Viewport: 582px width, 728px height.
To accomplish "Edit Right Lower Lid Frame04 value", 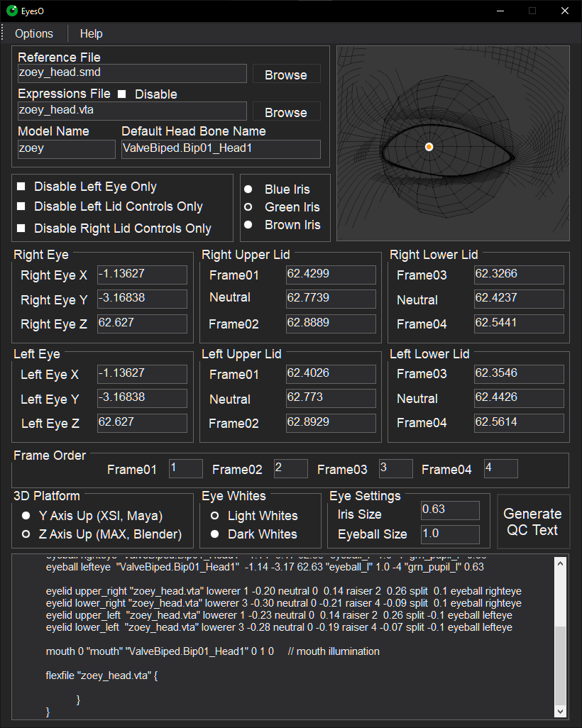I will pos(519,324).
